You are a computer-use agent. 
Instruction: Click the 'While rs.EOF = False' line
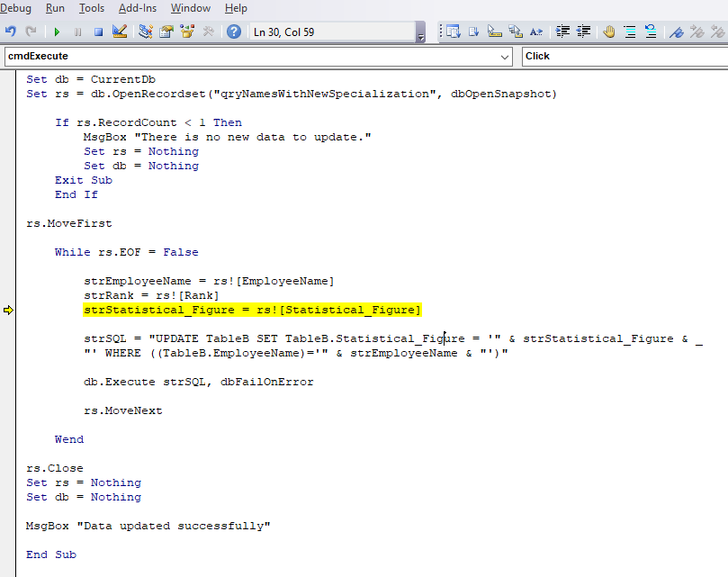(126, 252)
